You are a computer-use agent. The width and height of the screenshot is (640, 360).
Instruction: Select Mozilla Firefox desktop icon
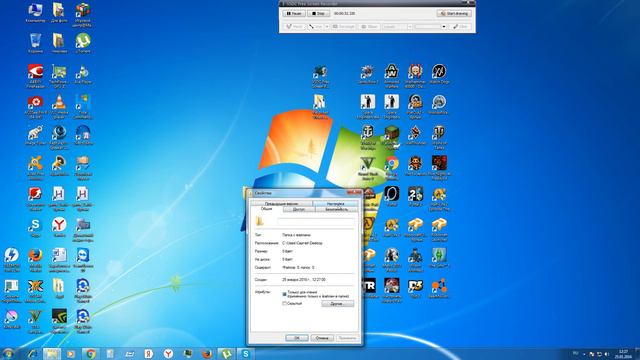pos(36,260)
